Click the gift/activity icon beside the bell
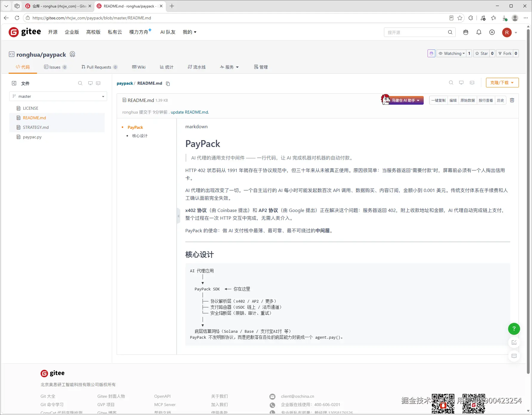Screen dimensions: 532x415 466,32
